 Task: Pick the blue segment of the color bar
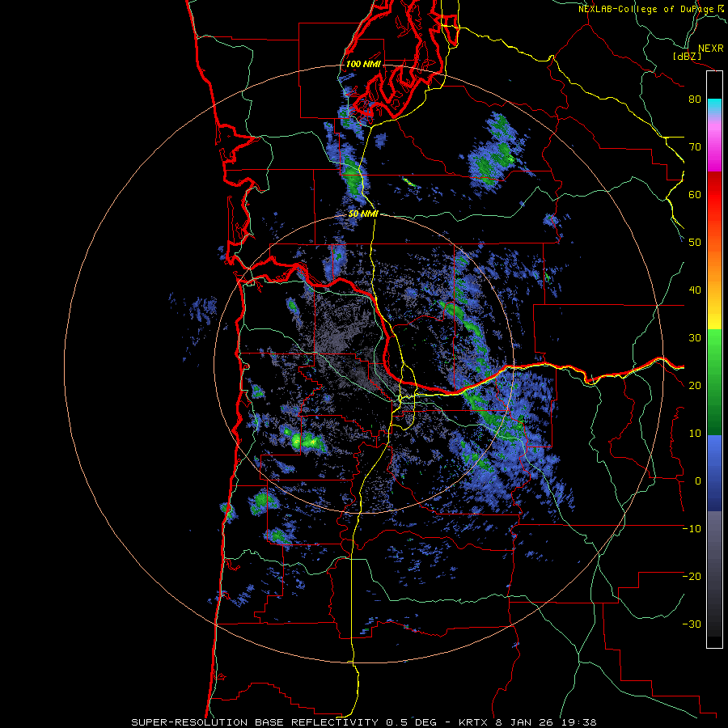(714, 473)
